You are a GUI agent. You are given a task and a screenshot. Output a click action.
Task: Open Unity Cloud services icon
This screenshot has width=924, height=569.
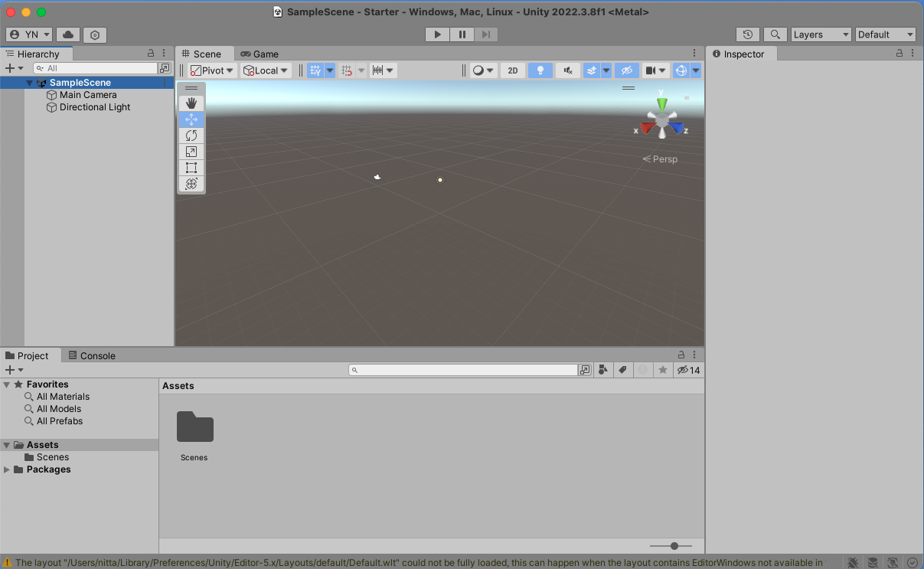click(68, 34)
